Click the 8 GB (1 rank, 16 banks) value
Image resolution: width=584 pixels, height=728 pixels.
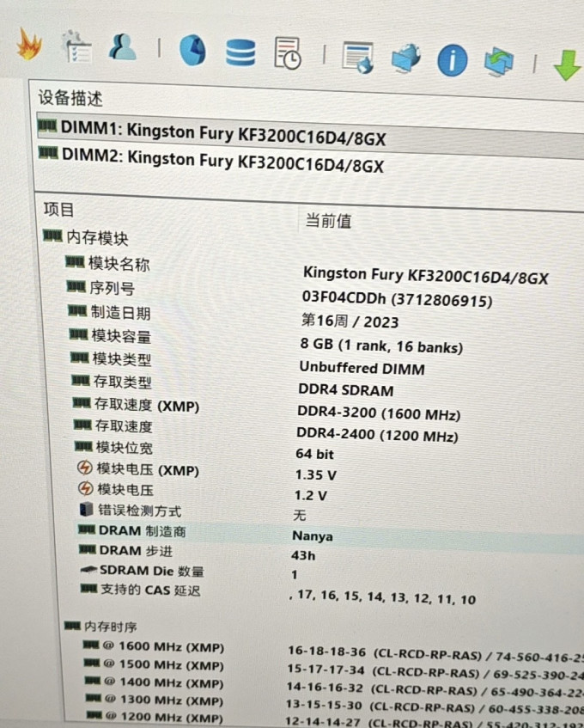pos(381,346)
